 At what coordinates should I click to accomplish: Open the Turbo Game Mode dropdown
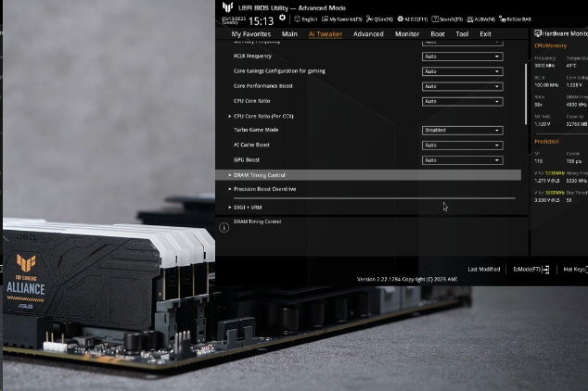click(x=462, y=131)
